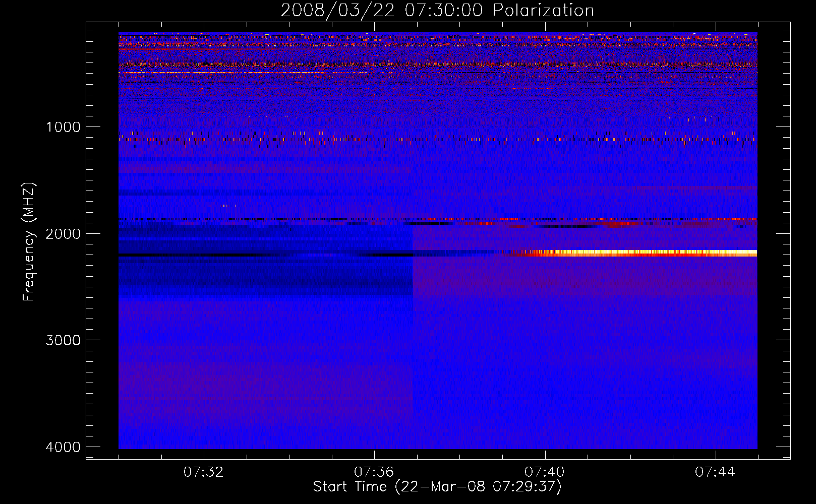
Task: Click the 07:40 time tick label
Action: tap(544, 472)
